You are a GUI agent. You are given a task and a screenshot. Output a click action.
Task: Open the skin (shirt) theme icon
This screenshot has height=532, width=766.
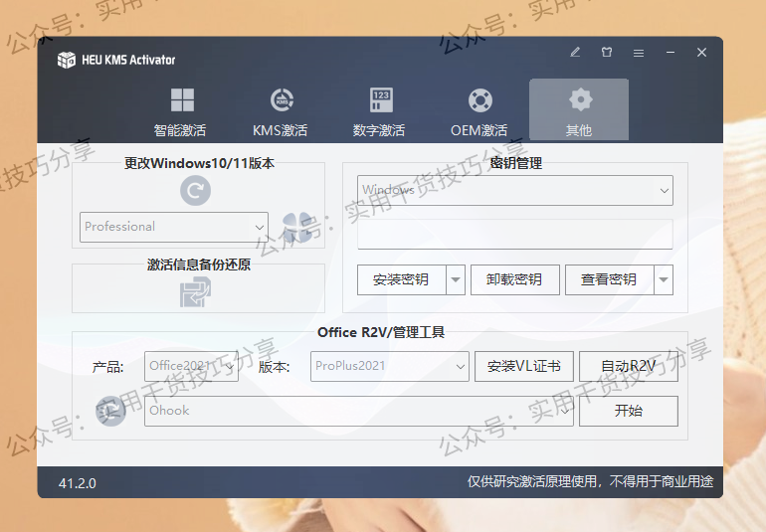click(607, 53)
